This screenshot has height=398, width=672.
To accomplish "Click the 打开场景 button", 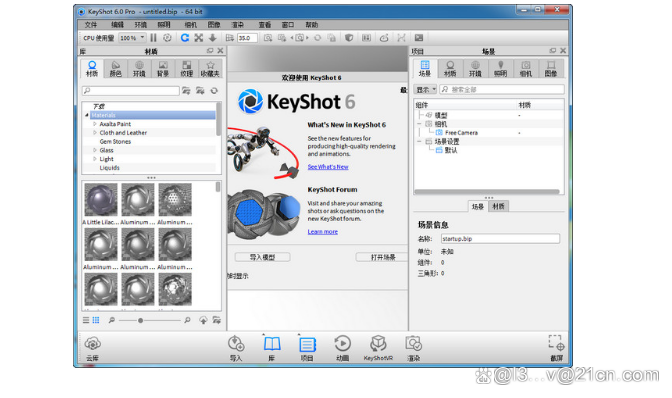I will click(x=382, y=257).
